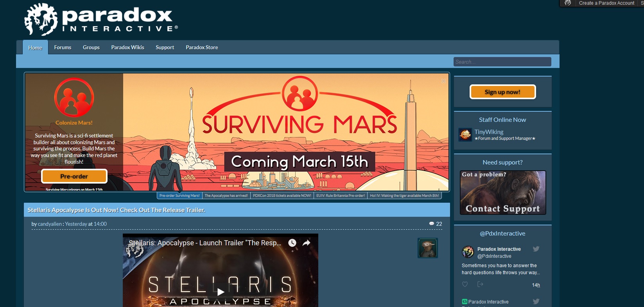644x307 pixels.
Task: Like the first tweet with the heart icon
Action: (x=465, y=284)
